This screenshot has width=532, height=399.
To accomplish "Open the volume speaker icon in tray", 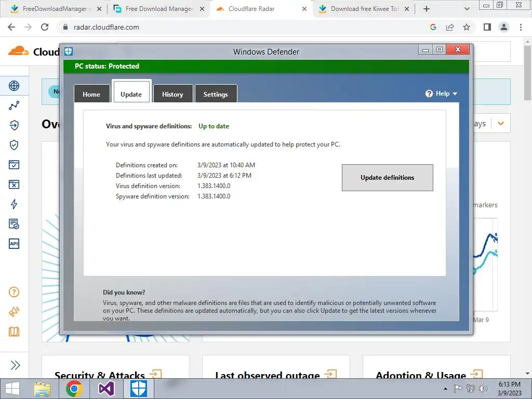I will 483,389.
